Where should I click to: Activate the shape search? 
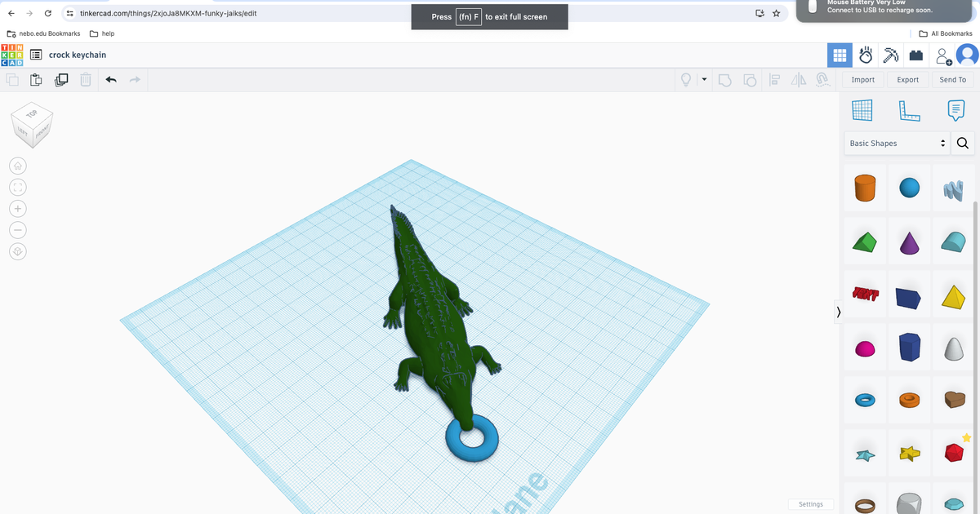pos(962,143)
